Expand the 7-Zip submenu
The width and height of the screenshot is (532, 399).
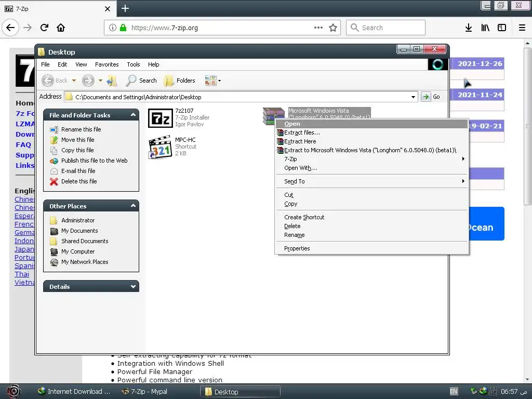372,159
